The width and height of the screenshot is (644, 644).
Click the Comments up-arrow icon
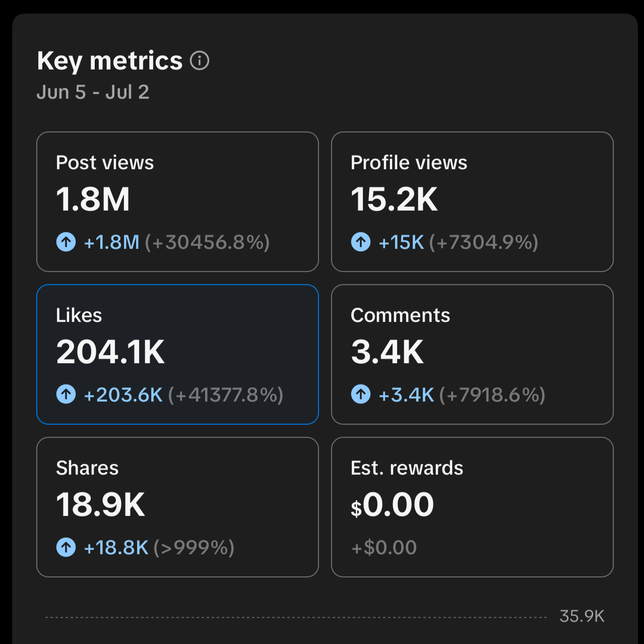pyautogui.click(x=361, y=395)
